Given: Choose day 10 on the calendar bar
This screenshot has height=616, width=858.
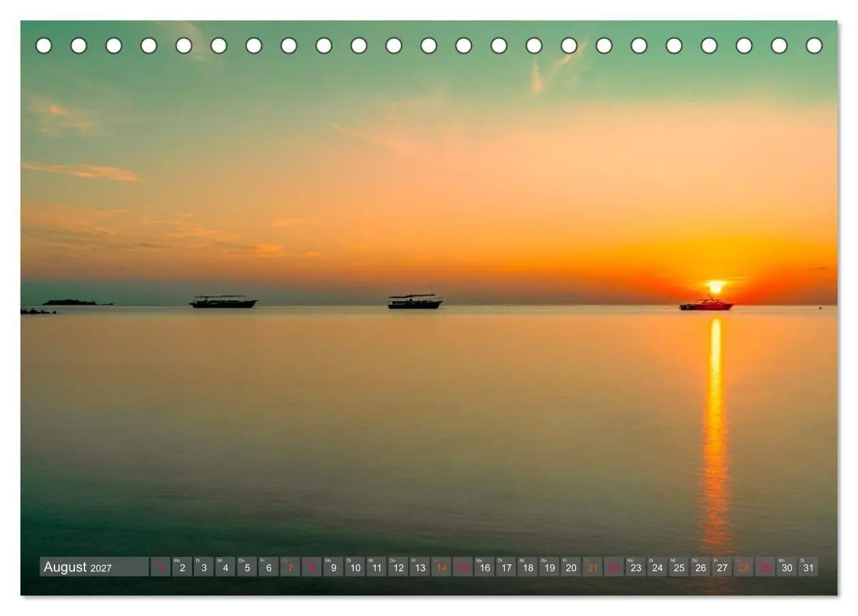Looking at the screenshot, I should pos(355,567).
